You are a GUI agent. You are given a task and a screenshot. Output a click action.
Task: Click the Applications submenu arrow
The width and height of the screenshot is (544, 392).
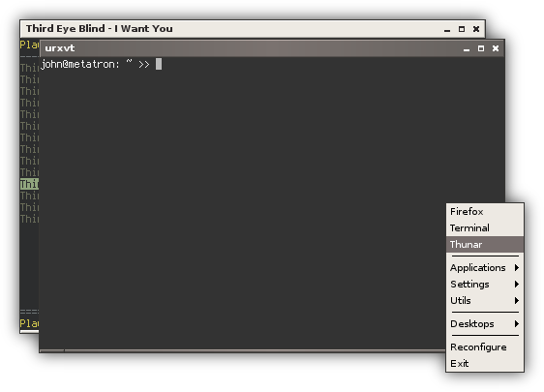[x=517, y=267]
